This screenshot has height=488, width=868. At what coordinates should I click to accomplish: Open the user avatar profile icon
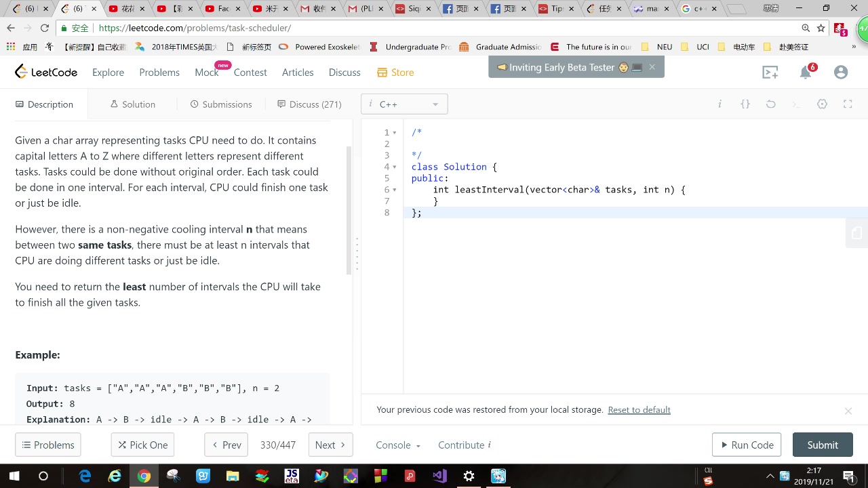tap(841, 72)
